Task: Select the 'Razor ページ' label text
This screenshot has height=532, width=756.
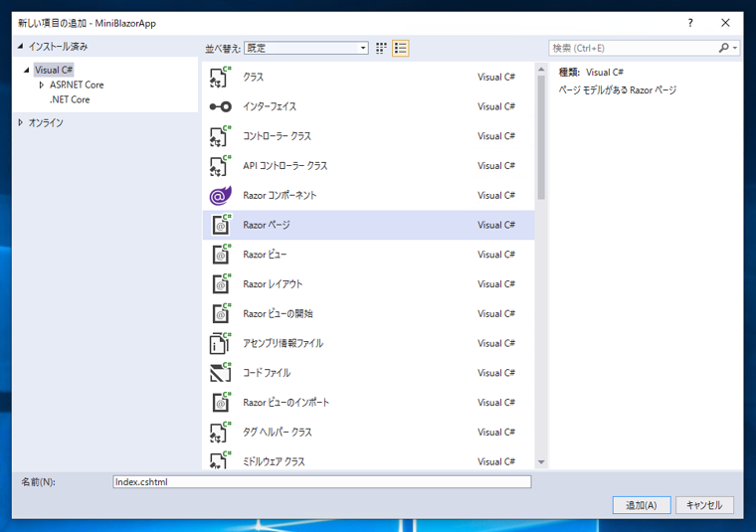Action: point(267,225)
